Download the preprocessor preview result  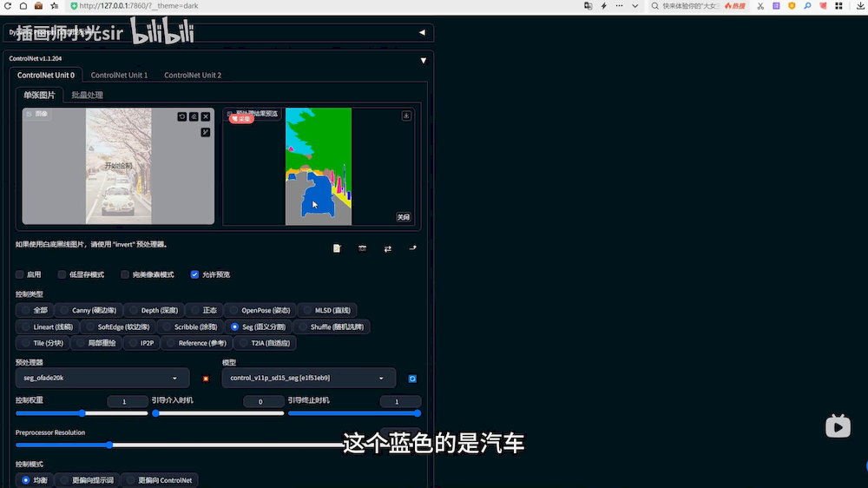coord(405,115)
